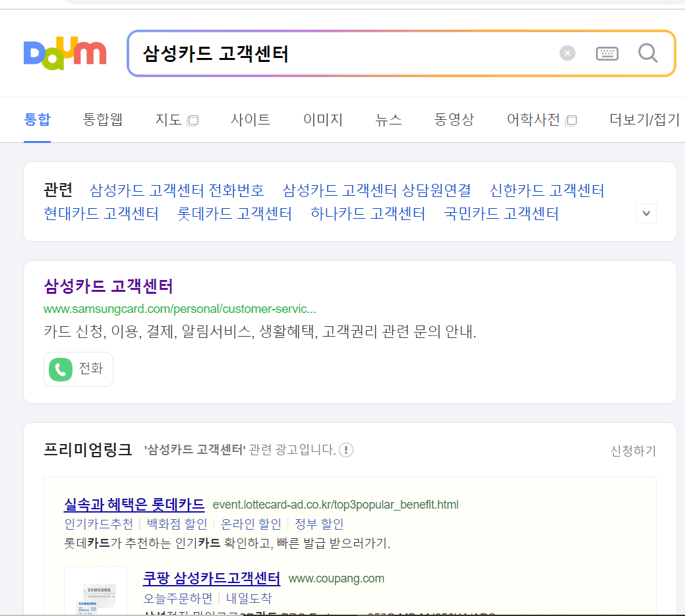
Task: Clear the search box text
Action: tap(567, 53)
